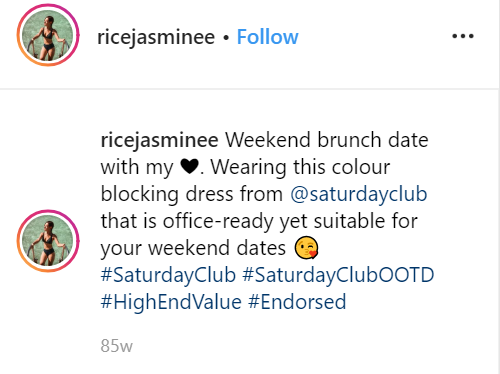The width and height of the screenshot is (500, 374).
Task: Visit the @saturdayclub mention
Action: click(358, 194)
